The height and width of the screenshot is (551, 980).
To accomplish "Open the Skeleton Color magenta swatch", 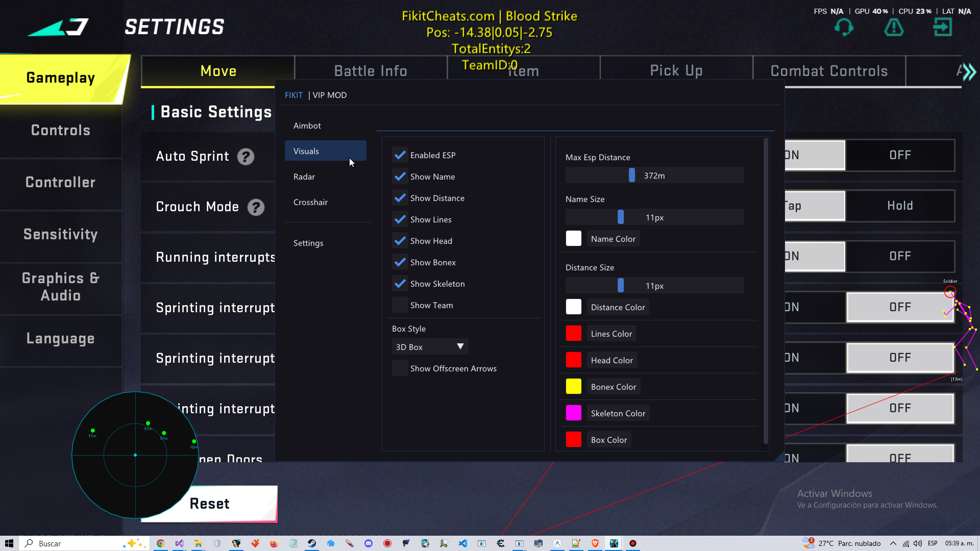I will (x=574, y=413).
